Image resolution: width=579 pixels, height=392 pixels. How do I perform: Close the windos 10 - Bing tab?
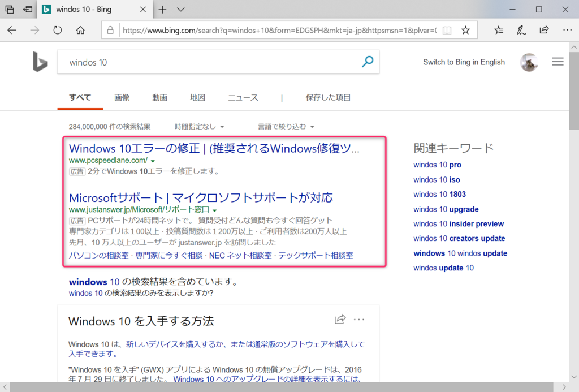[143, 10]
